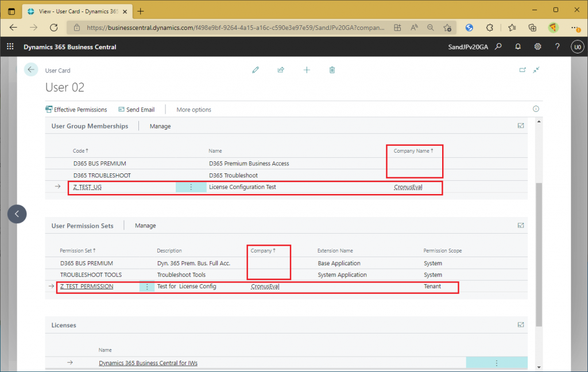Open the CronusEval link in User Group Memberships
The width and height of the screenshot is (588, 372).
coord(408,187)
